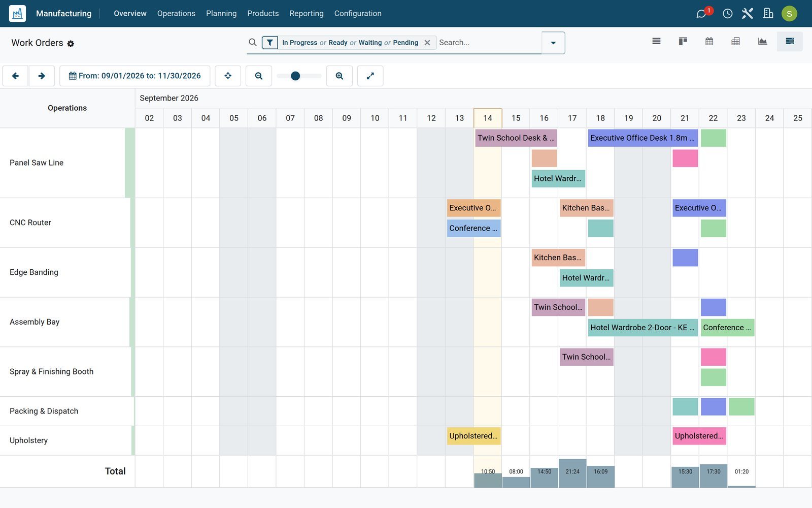This screenshot has width=812, height=508.
Task: Open Executive Office Desk 1.8m pill
Action: [643, 138]
